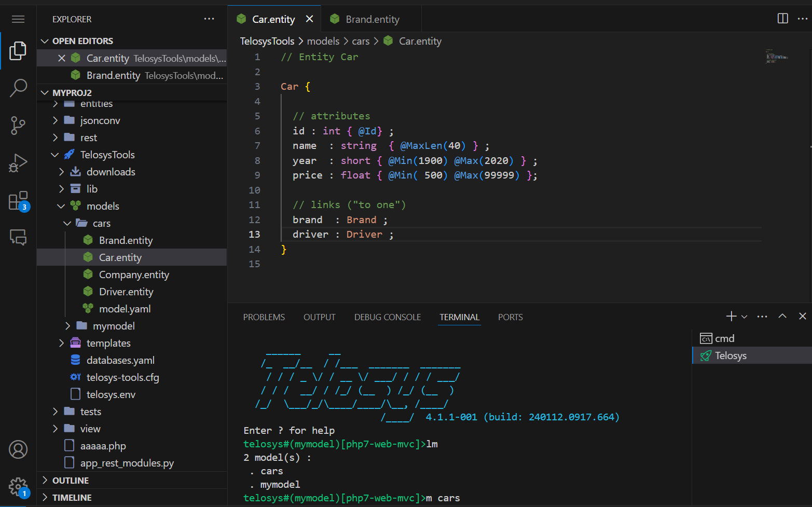Click the Manage gear icon
The width and height of the screenshot is (812, 507).
coord(18,487)
